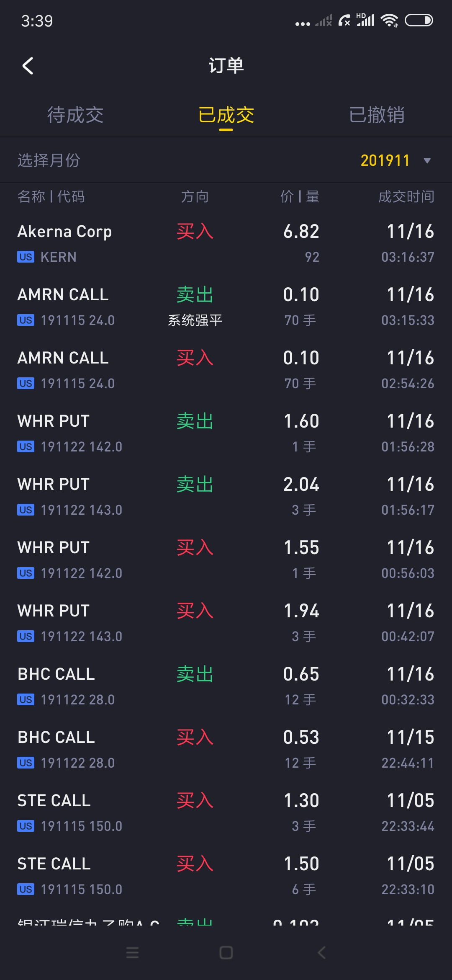
Task: Open AMRN CALL order marked 系统强平
Action: [226, 307]
